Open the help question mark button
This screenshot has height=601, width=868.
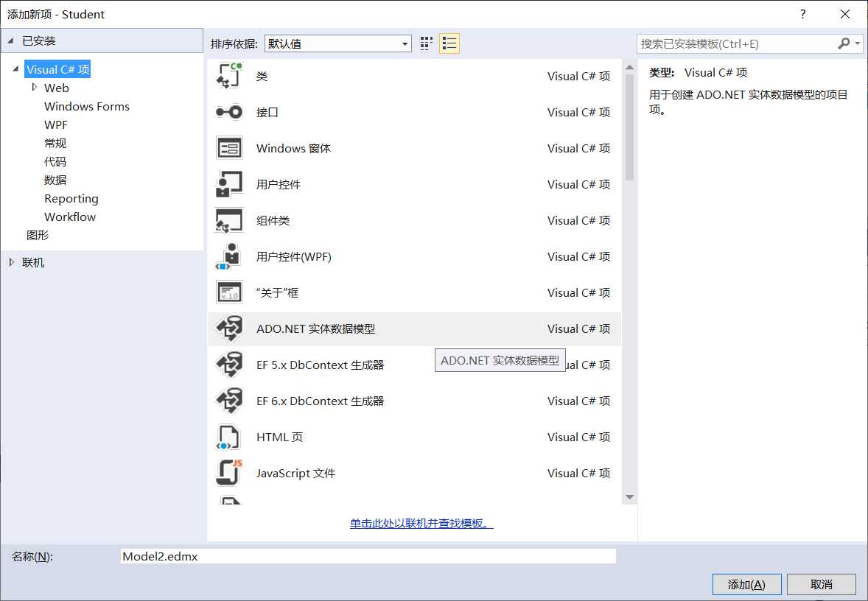[802, 15]
